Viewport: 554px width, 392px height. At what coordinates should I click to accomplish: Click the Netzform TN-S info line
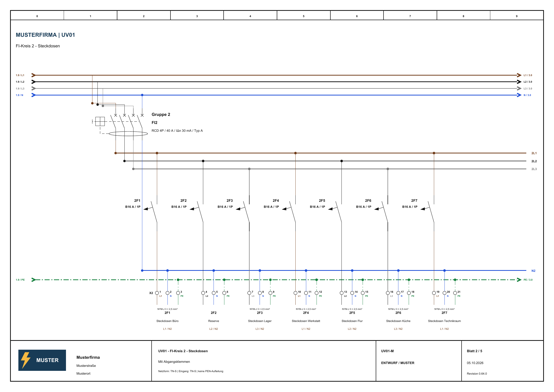[x=191, y=371]
